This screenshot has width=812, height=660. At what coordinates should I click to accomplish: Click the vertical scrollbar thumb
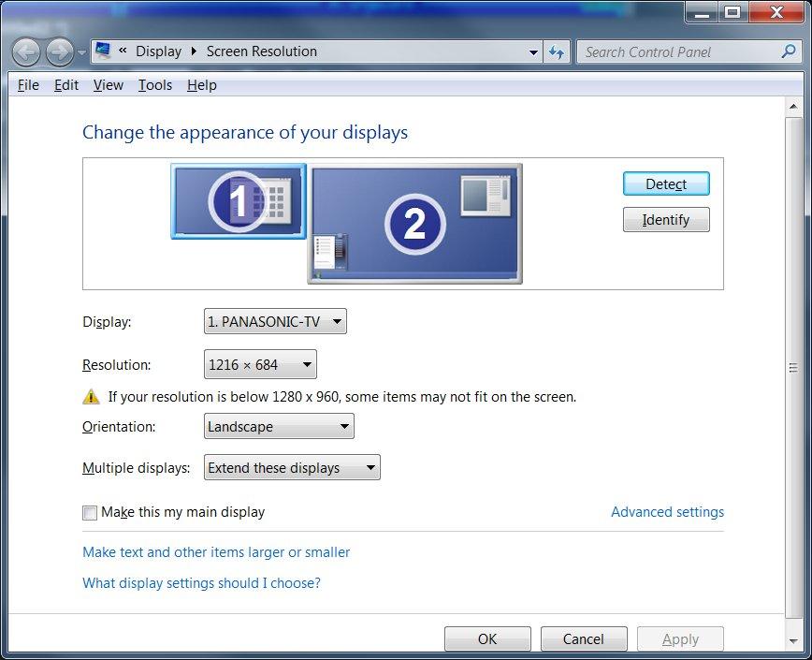click(793, 368)
